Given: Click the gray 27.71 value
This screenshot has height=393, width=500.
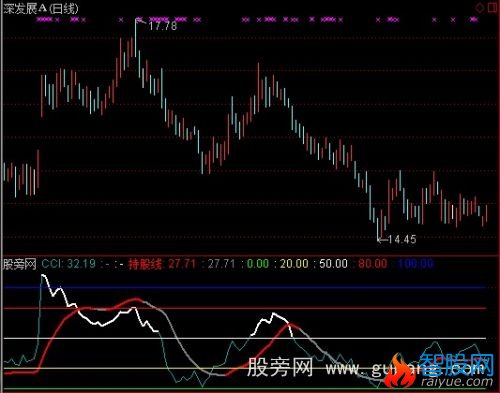Looking at the screenshot, I should (222, 264).
